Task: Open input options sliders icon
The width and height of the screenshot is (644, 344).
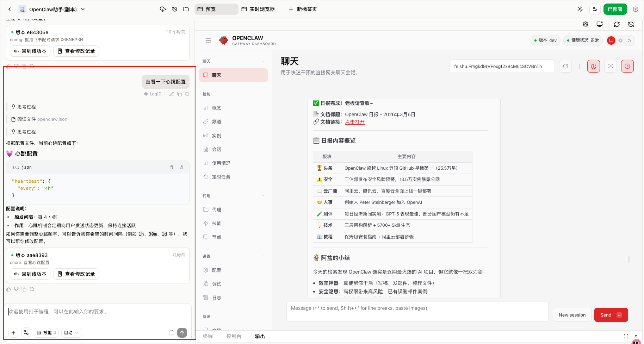Action: [x=26, y=333]
